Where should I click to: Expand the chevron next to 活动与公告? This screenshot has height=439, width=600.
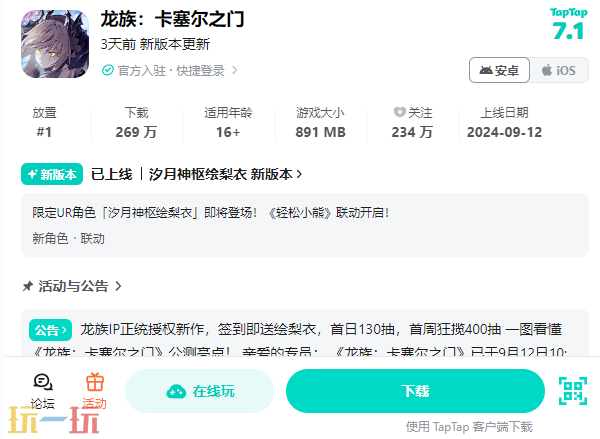(x=118, y=286)
